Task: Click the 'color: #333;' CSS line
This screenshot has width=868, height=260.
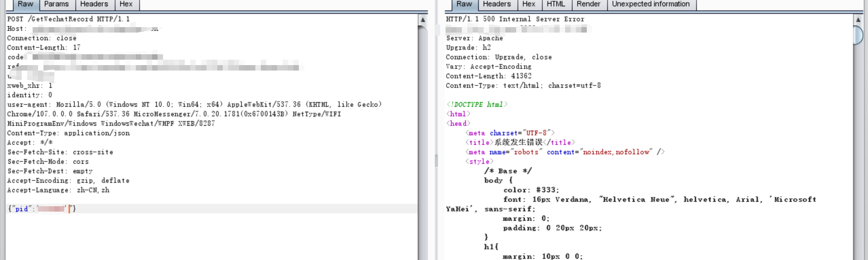Action: click(x=531, y=190)
